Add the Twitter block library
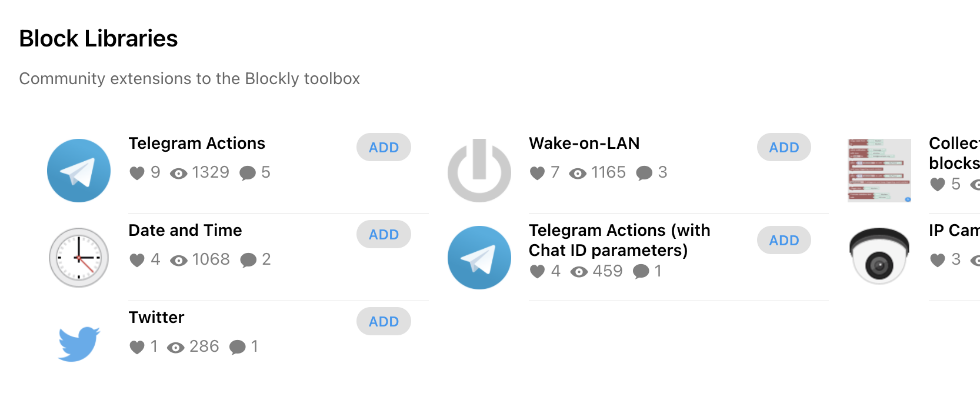980x400 pixels. 384,322
